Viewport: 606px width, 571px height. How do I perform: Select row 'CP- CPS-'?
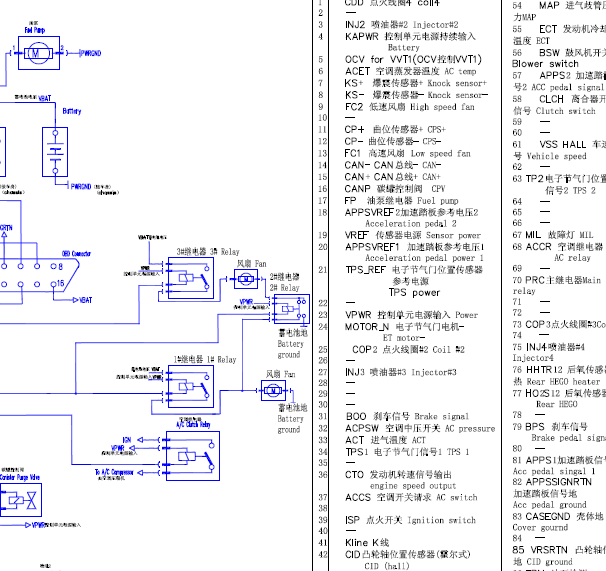pyautogui.click(x=393, y=141)
